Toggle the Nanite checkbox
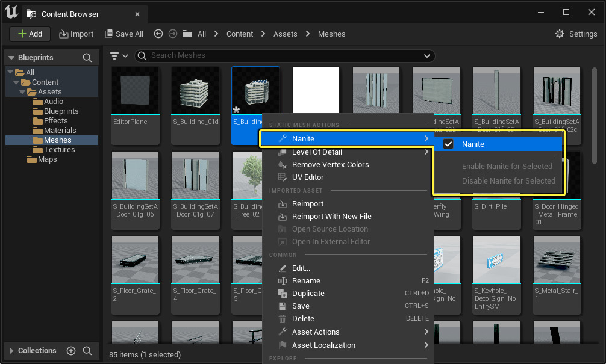The image size is (606, 364). (x=448, y=144)
